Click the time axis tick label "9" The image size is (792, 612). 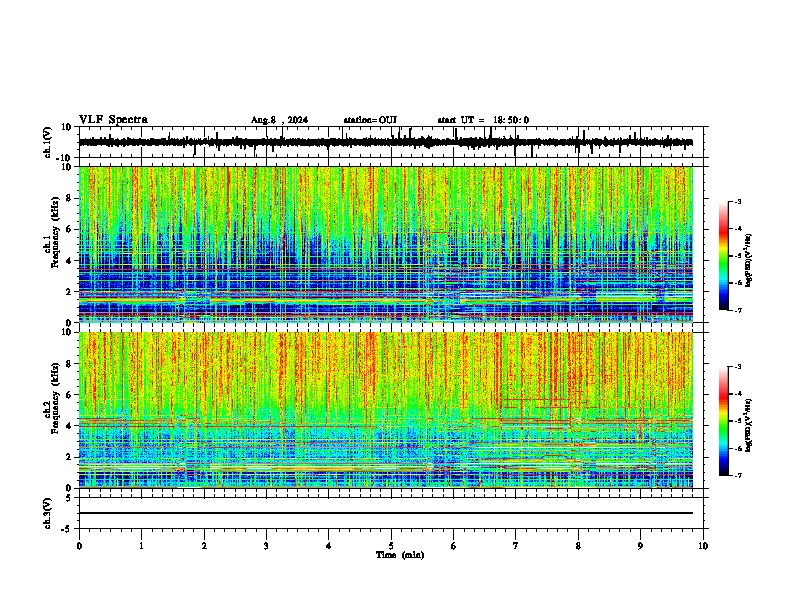[x=640, y=546]
